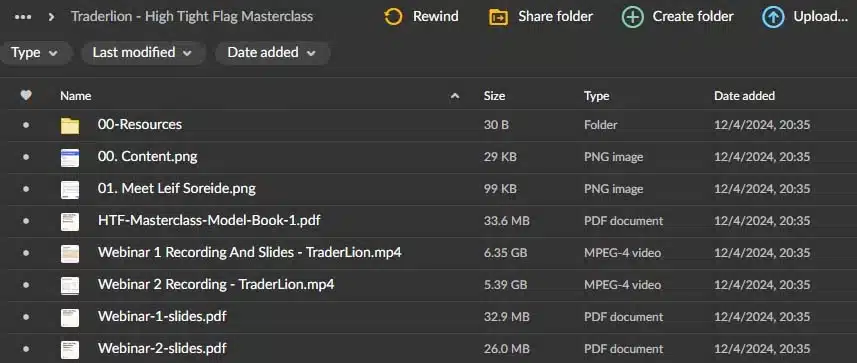This screenshot has height=363, width=857.
Task: Toggle favorite dot for Webinar-2-slides.pdf
Action: [x=26, y=348]
